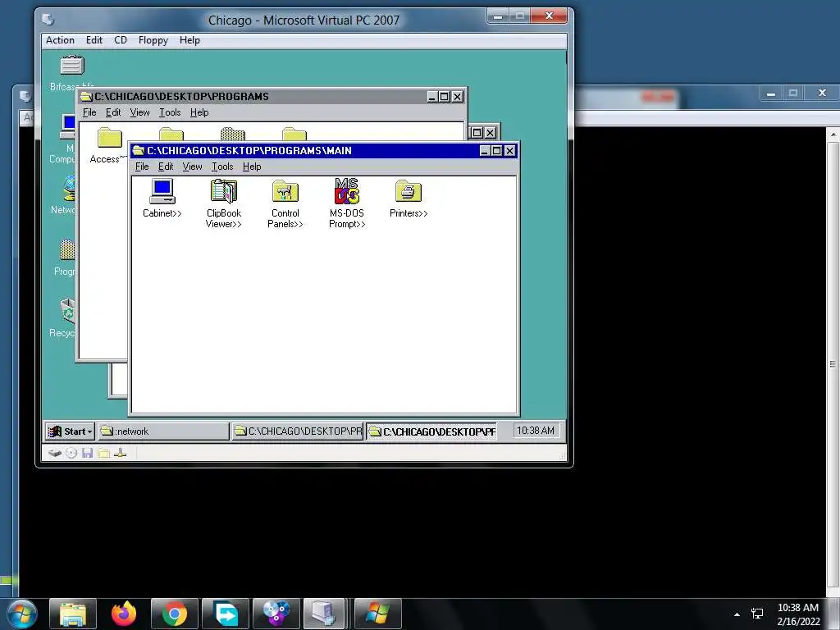Open the Printers folder icon
This screenshot has width=840, height=630.
(409, 192)
